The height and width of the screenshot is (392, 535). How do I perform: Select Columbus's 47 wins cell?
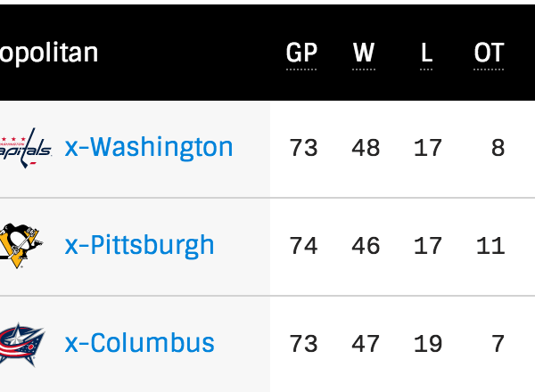click(x=366, y=344)
